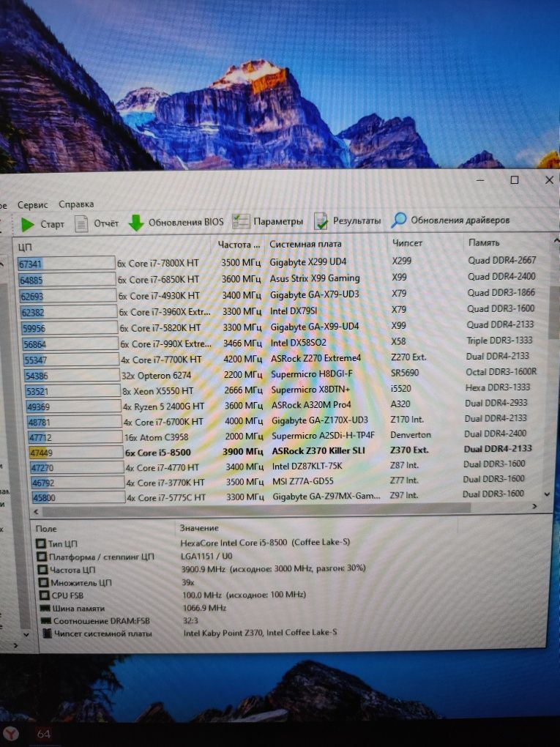Click the Intel Kaby Point Z370 value

261,633
